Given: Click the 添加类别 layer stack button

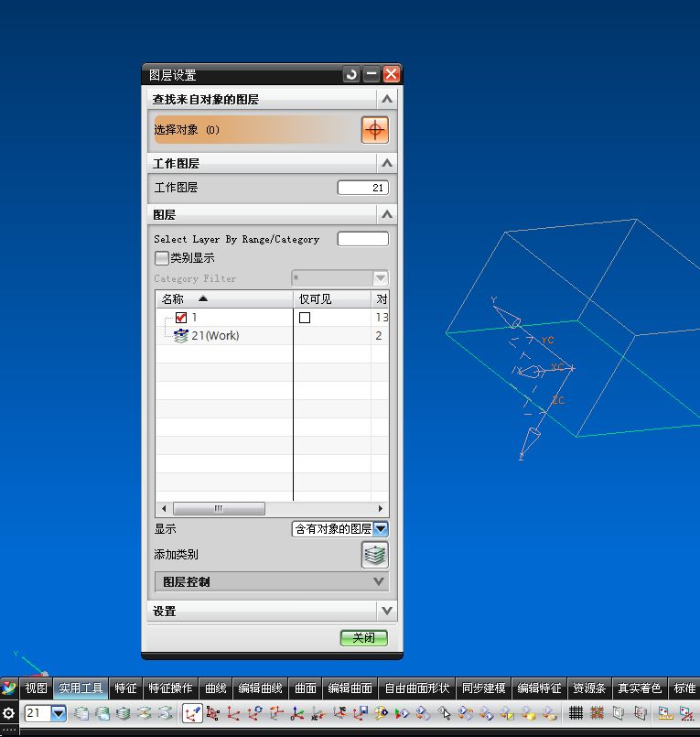Looking at the screenshot, I should 374,555.
